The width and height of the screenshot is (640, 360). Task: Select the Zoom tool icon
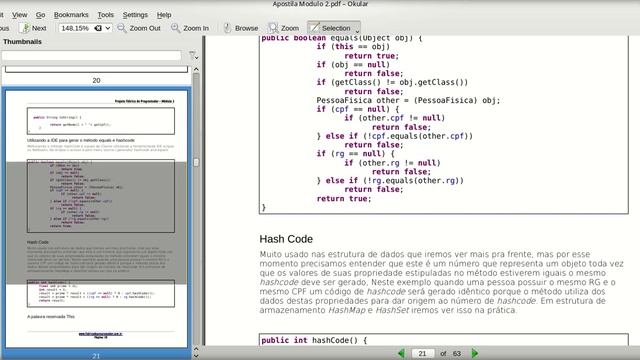pyautogui.click(x=273, y=28)
